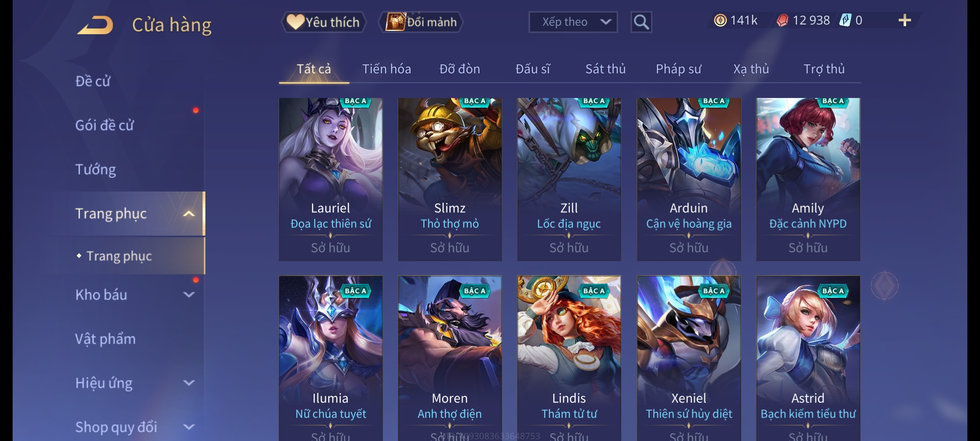Screen dimensions: 980x441
Task: Select the Tiến hóa tab
Action: [386, 69]
